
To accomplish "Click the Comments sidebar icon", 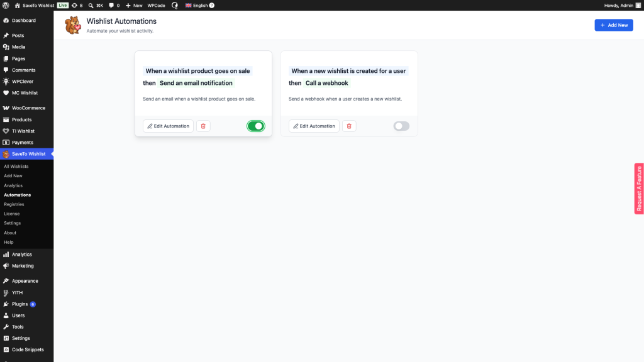I will click(x=6, y=70).
